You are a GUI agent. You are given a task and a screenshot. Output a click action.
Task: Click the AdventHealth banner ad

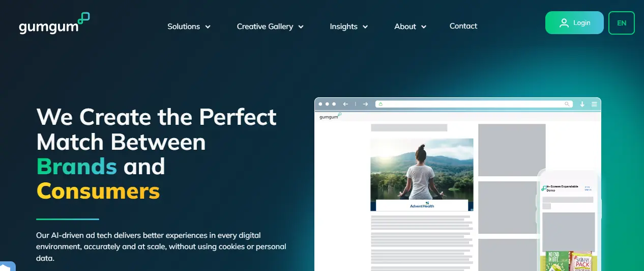coord(422,205)
